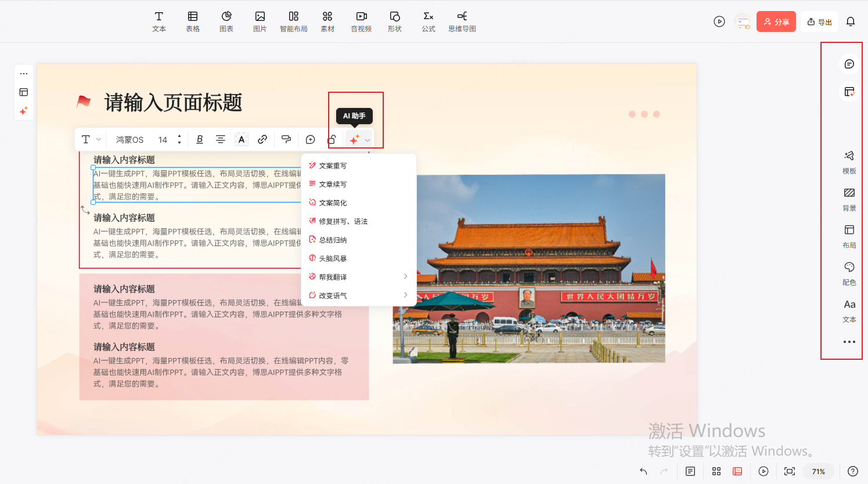Expand 帮我翻译 submenu

pos(358,277)
